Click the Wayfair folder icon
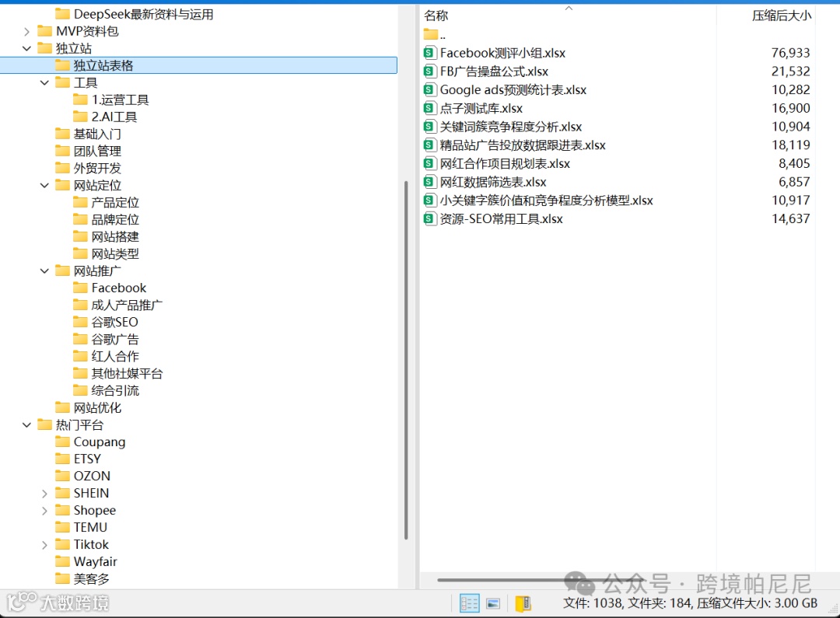This screenshot has width=840, height=618. click(x=63, y=561)
